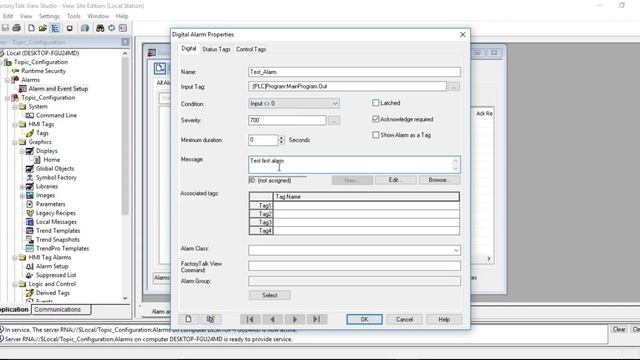The image size is (640, 360).
Task: Check Show Alarm as a Tag
Action: pos(376,135)
